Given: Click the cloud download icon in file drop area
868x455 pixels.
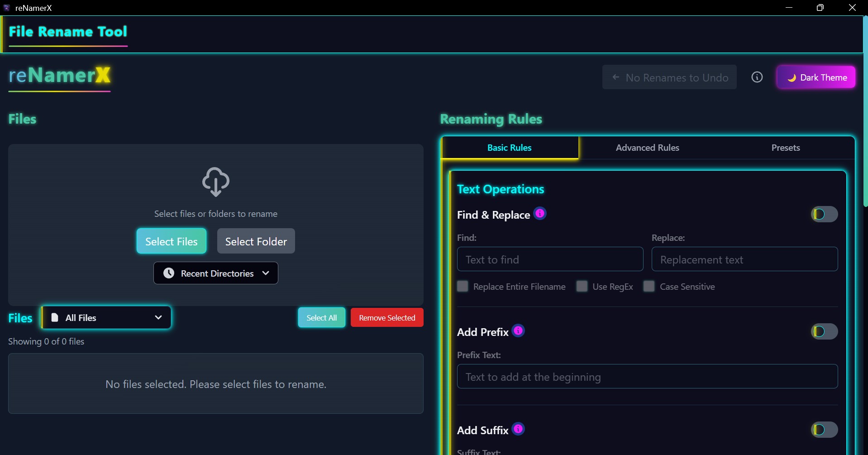Looking at the screenshot, I should tap(215, 182).
